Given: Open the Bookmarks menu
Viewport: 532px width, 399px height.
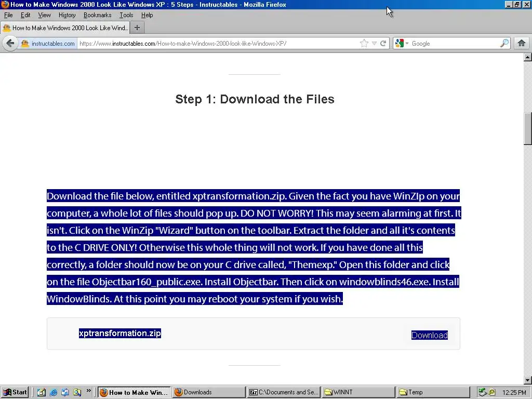Looking at the screenshot, I should click(97, 15).
